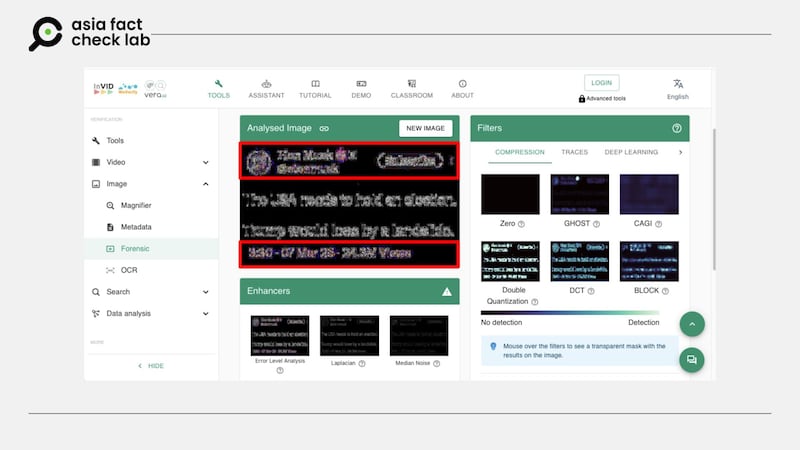The width and height of the screenshot is (800, 450).
Task: Collapse the Image sidebar section
Action: 205,184
